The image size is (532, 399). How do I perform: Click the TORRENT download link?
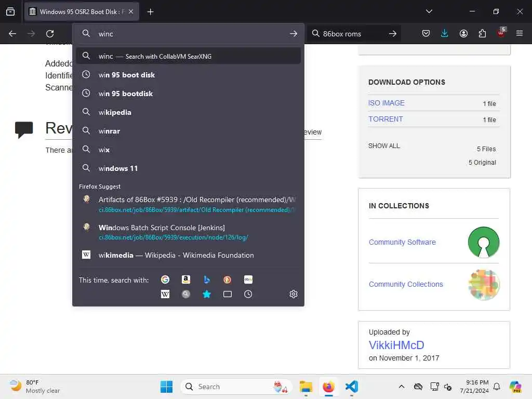[x=385, y=119]
